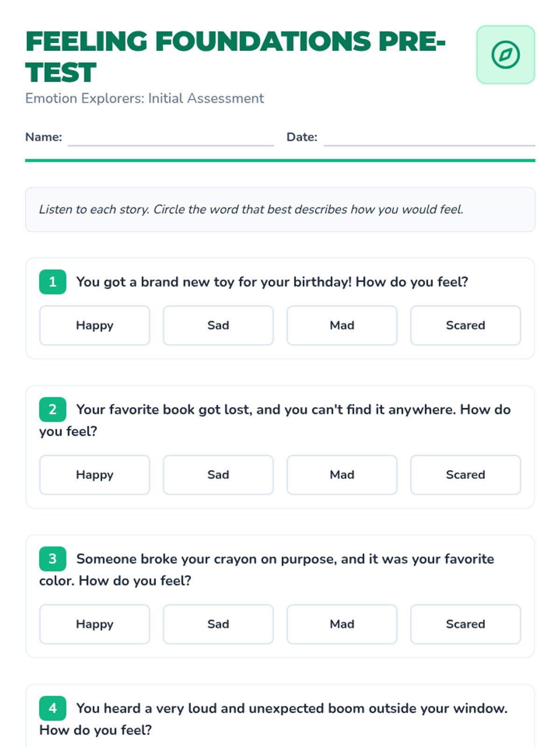Click the Date input line
Image resolution: width=560 pixels, height=747 pixels.
(x=429, y=138)
